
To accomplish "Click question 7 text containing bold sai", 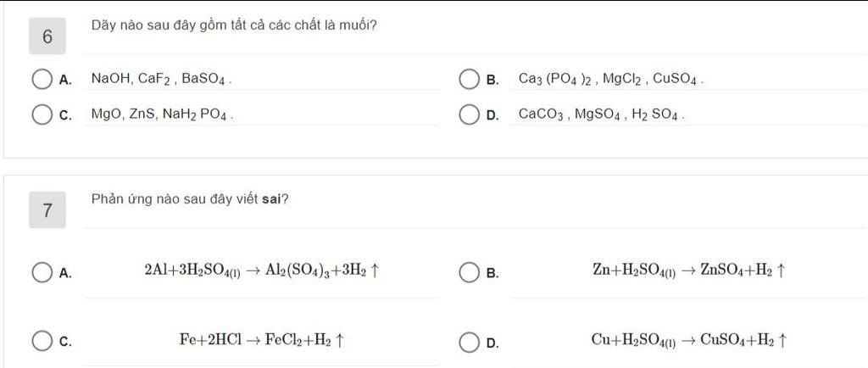I will coord(190,199).
